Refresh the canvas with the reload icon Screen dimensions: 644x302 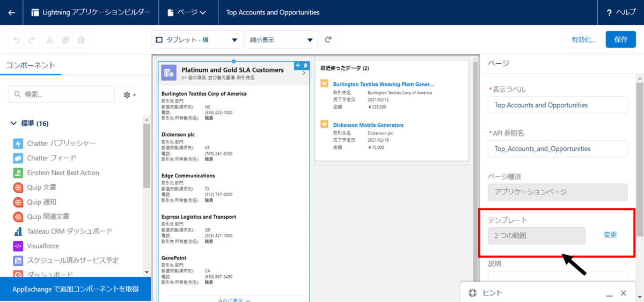point(328,40)
